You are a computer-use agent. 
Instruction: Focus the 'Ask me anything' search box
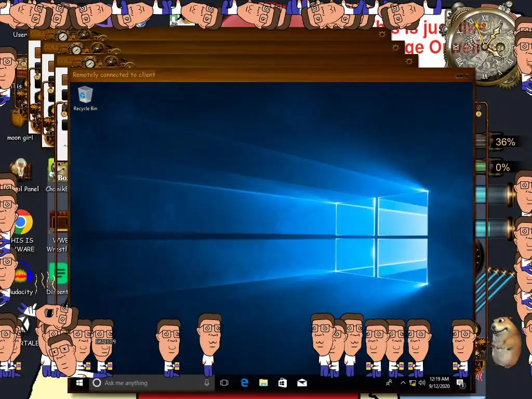point(152,383)
